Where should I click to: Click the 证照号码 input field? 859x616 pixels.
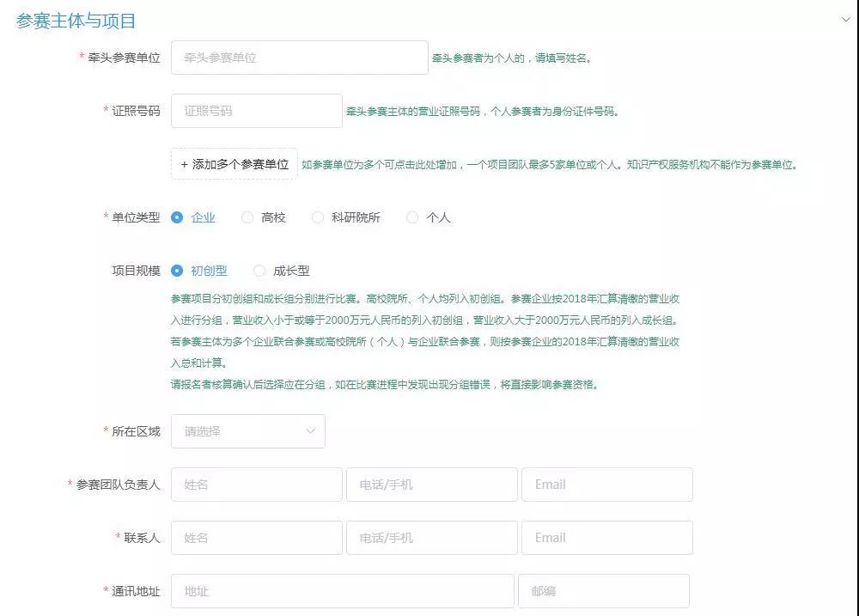click(256, 111)
